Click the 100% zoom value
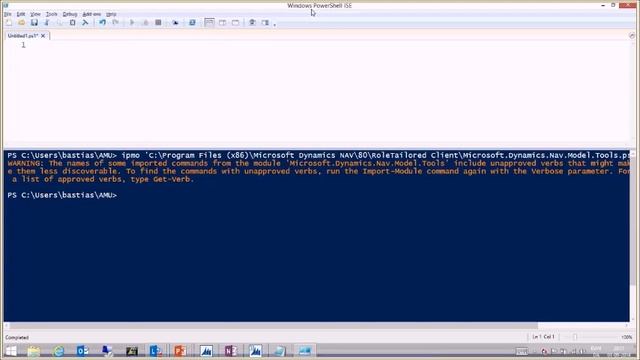 click(627, 337)
